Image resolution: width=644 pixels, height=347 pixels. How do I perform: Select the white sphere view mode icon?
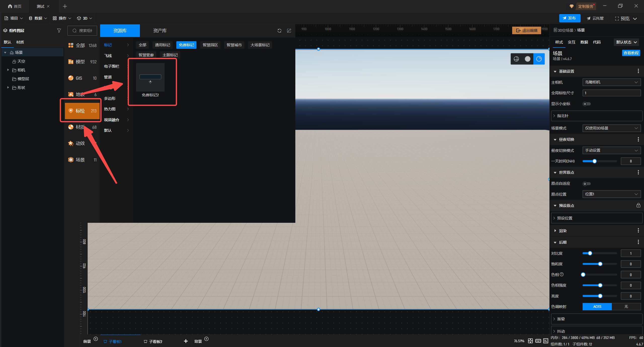point(528,59)
